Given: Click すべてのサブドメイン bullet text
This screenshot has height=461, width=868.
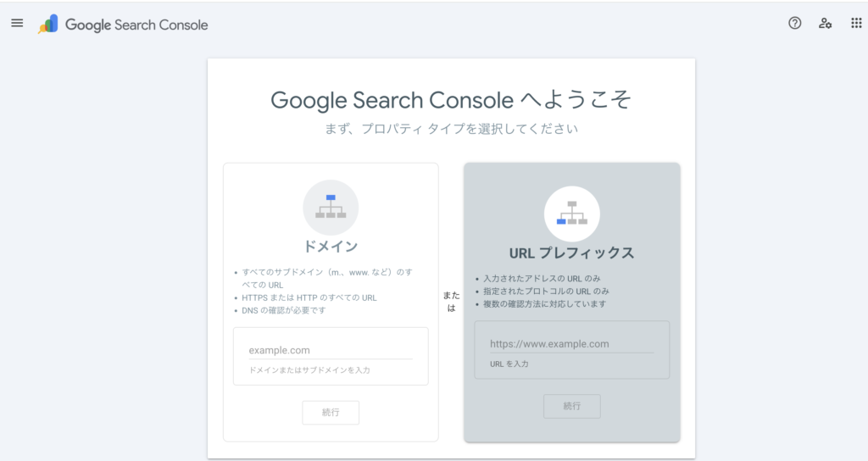Looking at the screenshot, I should point(327,278).
